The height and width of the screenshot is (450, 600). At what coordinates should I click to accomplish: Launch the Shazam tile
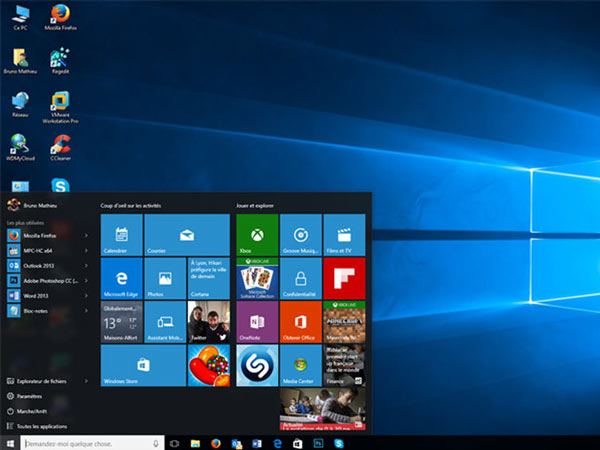tap(257, 365)
